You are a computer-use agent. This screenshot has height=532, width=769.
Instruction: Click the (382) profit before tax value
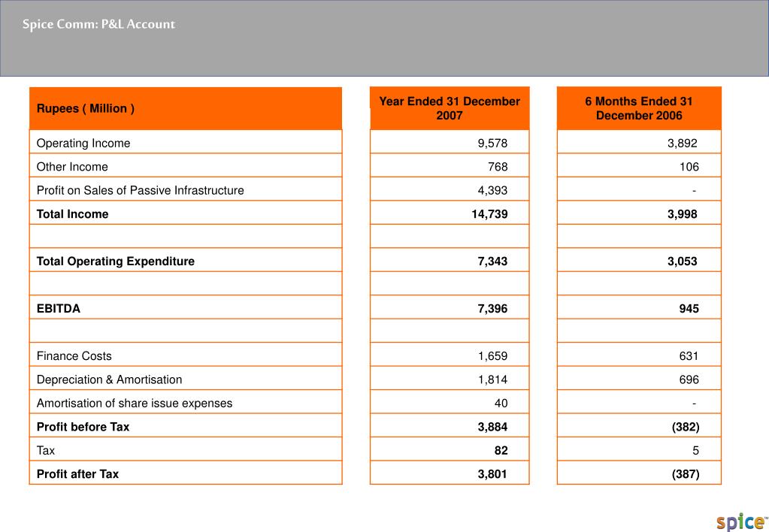click(x=686, y=427)
